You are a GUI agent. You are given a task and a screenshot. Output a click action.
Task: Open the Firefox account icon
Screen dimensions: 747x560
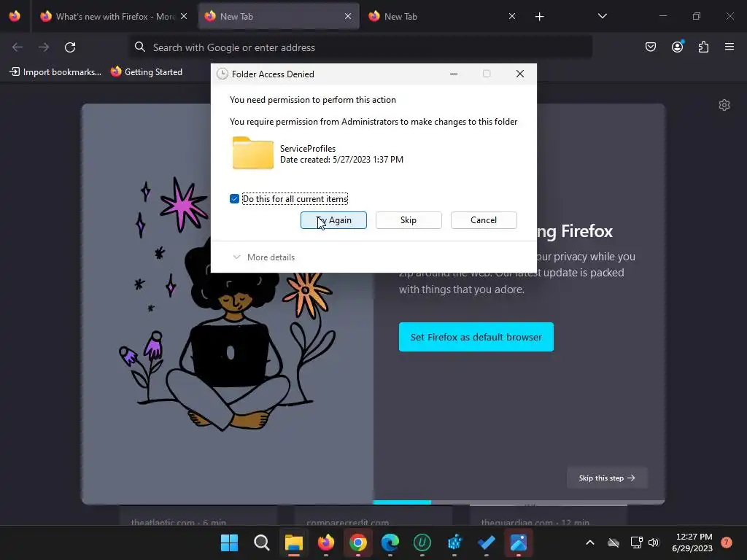point(677,47)
